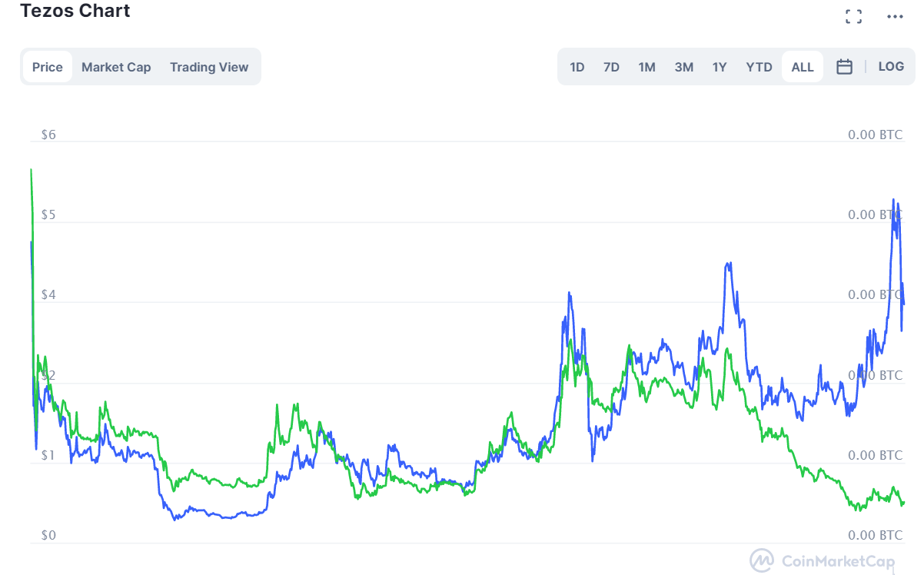
Task: Open the calendar date range picker
Action: tap(844, 67)
